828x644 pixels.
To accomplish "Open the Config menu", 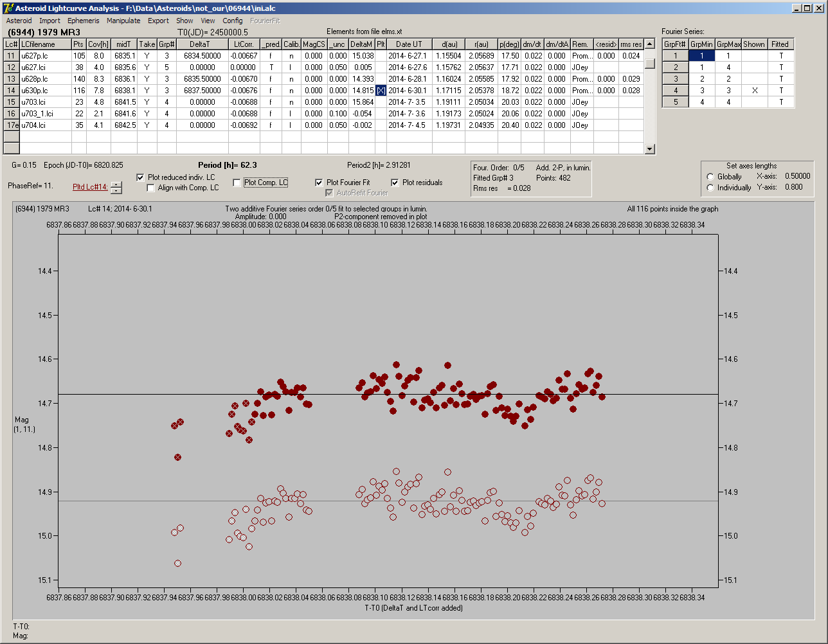I will pyautogui.click(x=233, y=21).
